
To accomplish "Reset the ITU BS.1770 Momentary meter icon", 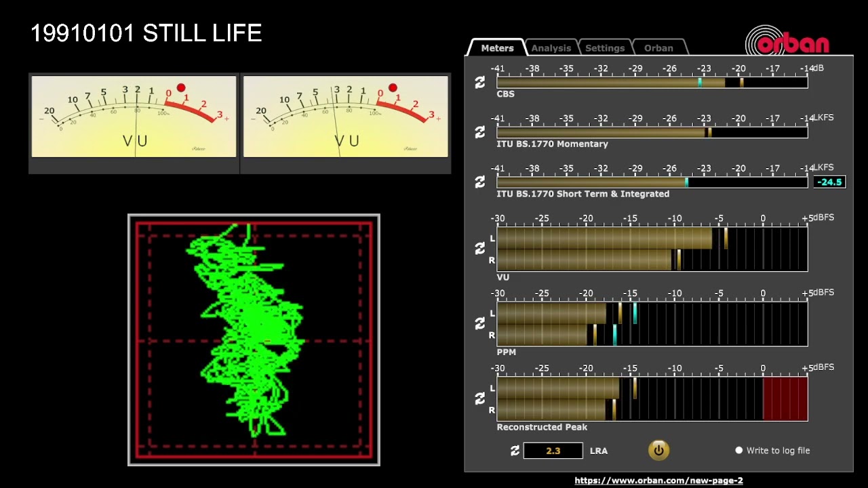I will 480,132.
